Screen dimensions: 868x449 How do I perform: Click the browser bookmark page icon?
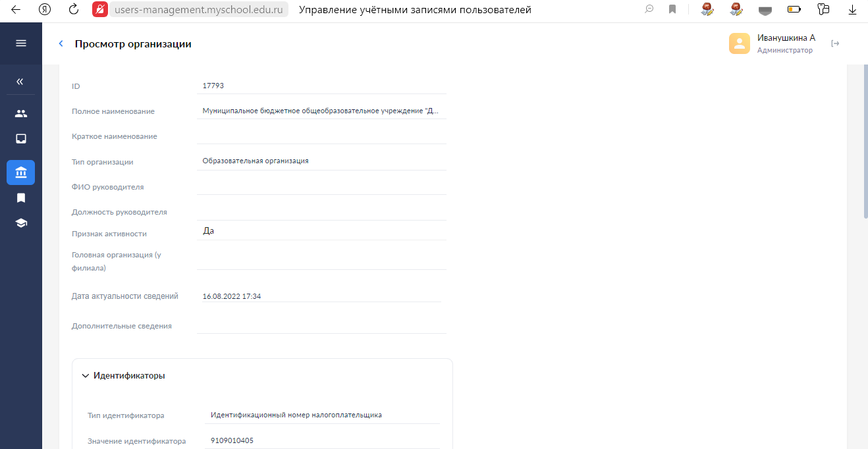point(672,9)
